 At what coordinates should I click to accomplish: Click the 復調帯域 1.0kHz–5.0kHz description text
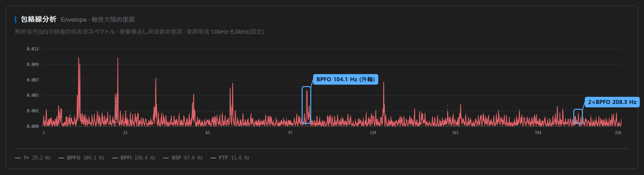tap(225, 32)
